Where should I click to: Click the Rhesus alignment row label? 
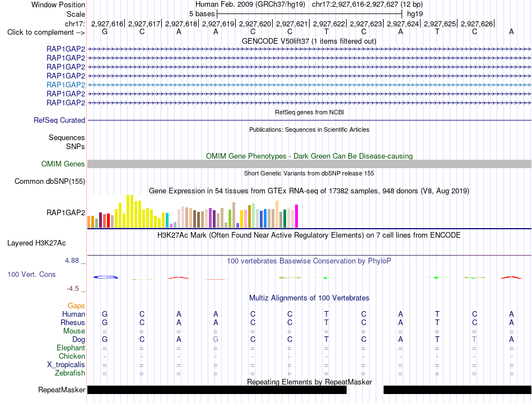[x=73, y=322]
